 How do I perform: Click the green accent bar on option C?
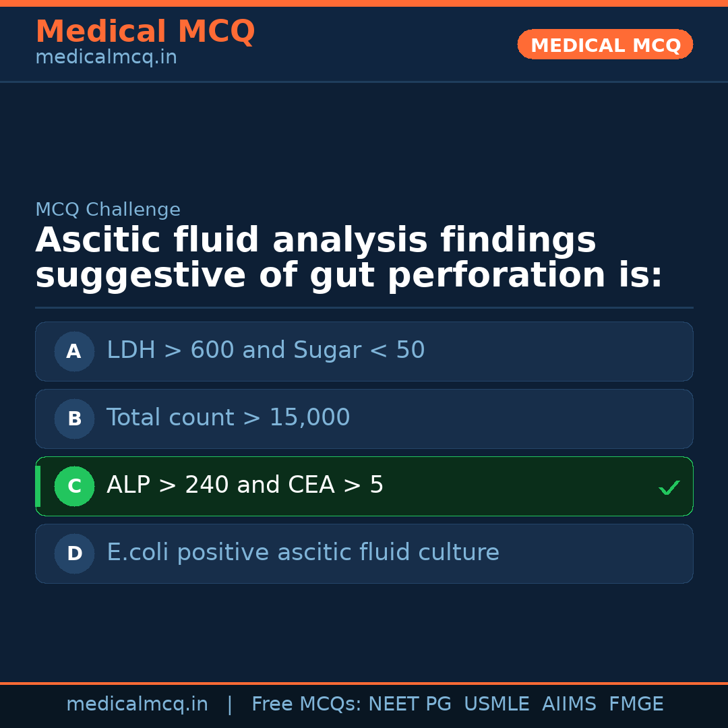(x=38, y=486)
